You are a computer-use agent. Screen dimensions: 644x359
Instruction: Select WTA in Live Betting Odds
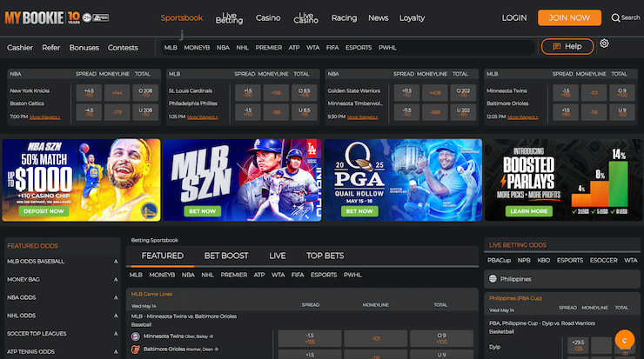pyautogui.click(x=630, y=260)
